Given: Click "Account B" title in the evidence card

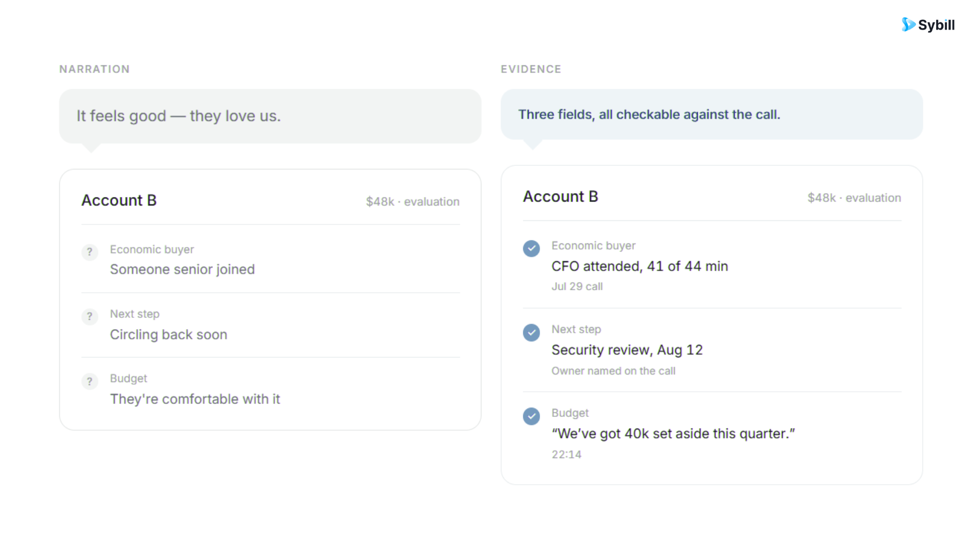Looking at the screenshot, I should pos(560,196).
